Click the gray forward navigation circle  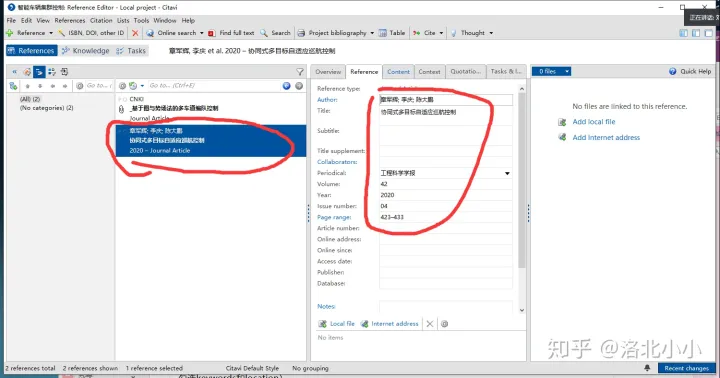coord(299,85)
